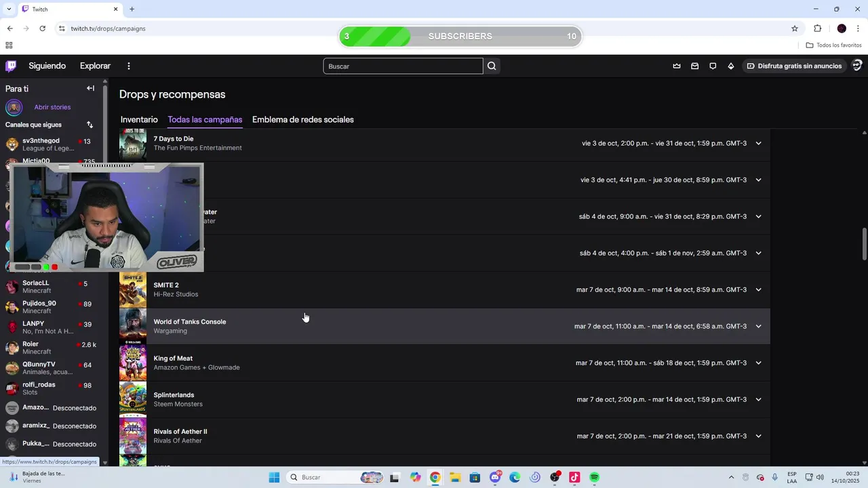Go back in Chrome
Image resolution: width=868 pixels, height=488 pixels.
coord(9,28)
